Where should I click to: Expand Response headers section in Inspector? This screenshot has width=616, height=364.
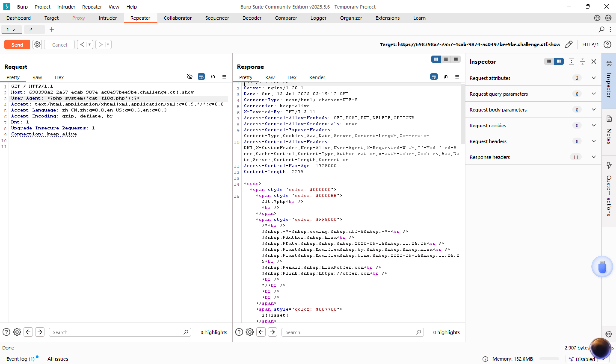pos(593,157)
